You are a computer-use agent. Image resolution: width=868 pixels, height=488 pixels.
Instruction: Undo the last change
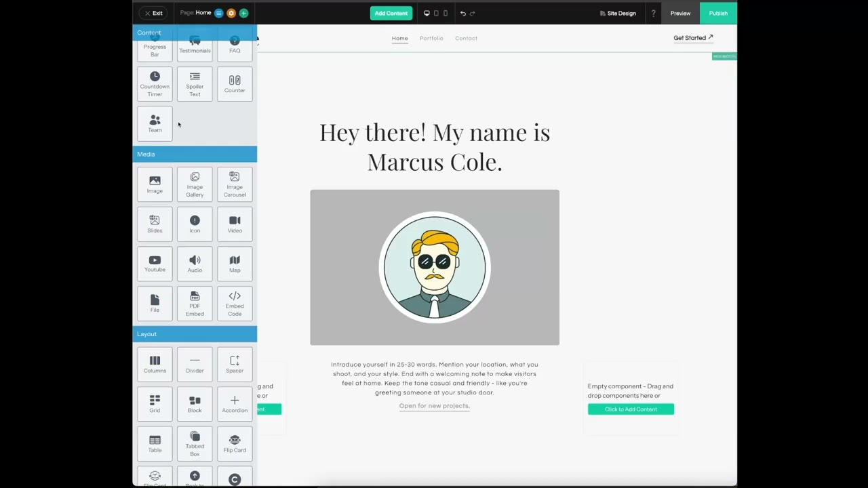tap(463, 13)
